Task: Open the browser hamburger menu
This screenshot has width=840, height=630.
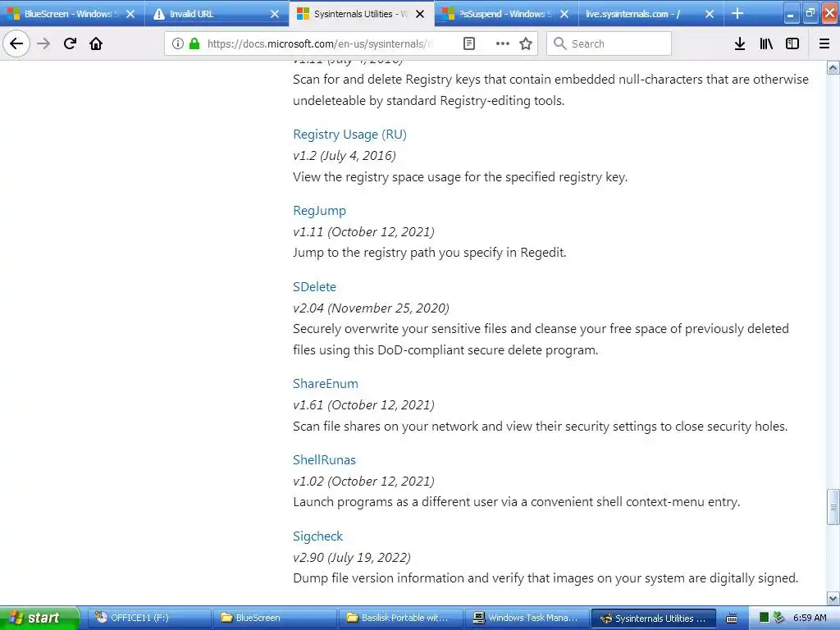Action: (824, 43)
